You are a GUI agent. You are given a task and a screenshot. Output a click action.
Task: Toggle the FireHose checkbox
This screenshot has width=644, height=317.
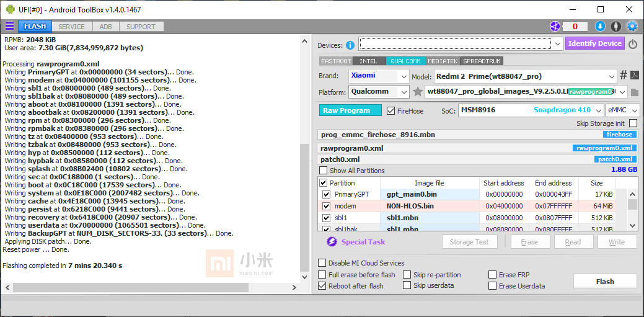tap(390, 110)
